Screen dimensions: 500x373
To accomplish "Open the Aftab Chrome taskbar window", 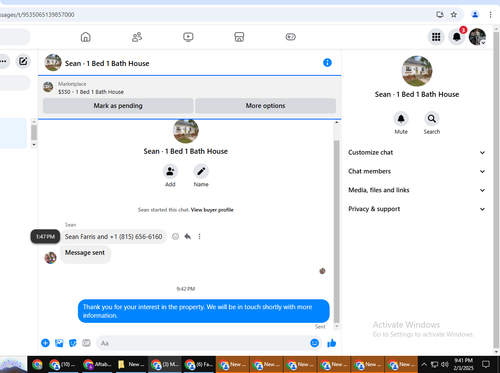I will coord(97,364).
